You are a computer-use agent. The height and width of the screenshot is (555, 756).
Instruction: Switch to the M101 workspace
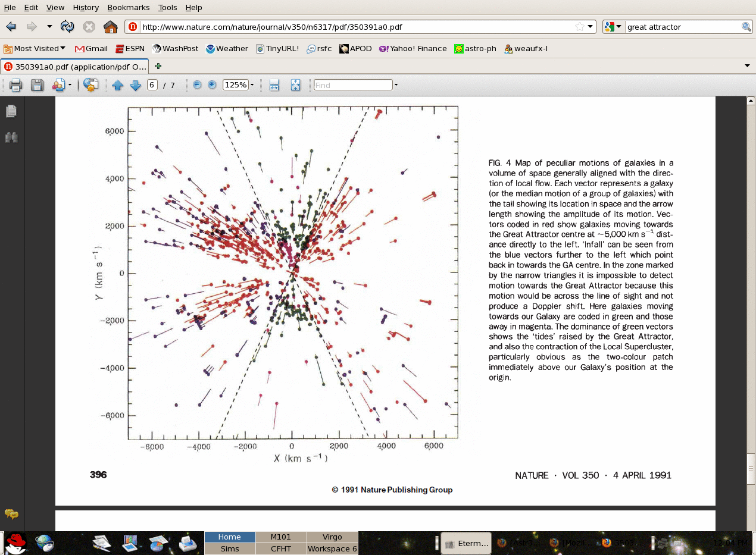[281, 537]
